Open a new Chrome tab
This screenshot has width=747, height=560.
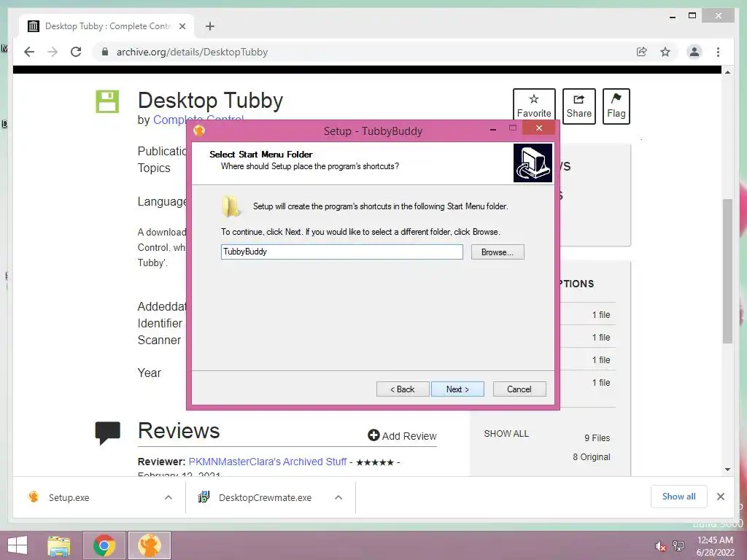click(209, 26)
